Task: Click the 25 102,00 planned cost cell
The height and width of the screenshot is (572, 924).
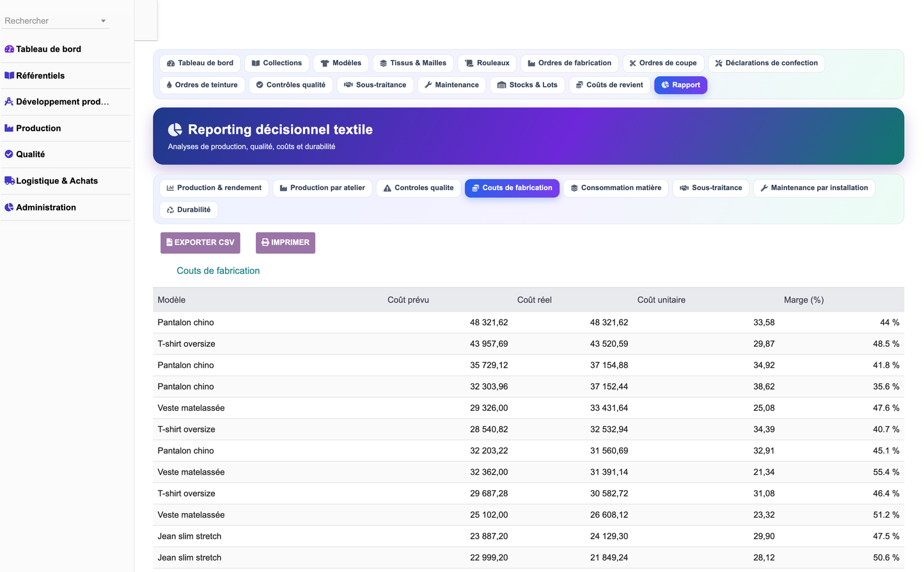Action: pyautogui.click(x=489, y=515)
